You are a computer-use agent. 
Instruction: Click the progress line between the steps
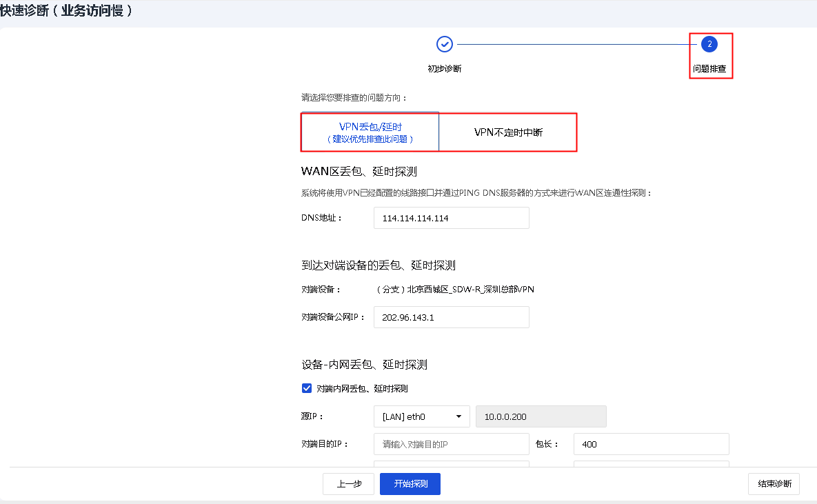(576, 45)
